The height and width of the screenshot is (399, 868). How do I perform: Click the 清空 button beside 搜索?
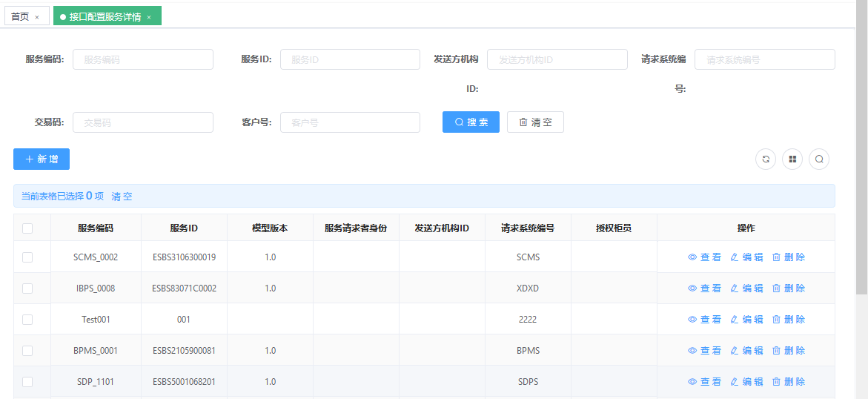pyautogui.click(x=535, y=122)
